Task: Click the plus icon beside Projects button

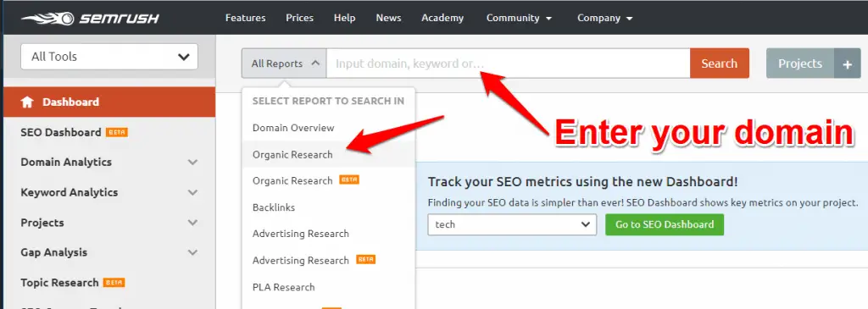Action: (847, 63)
